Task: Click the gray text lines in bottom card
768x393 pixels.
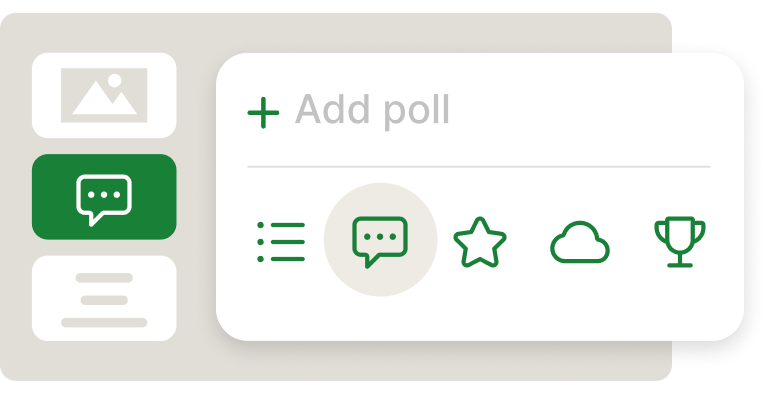Action: [x=104, y=300]
